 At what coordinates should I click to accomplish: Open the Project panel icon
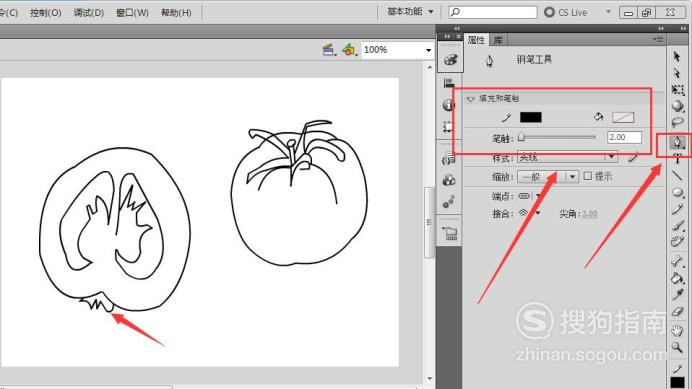click(450, 233)
